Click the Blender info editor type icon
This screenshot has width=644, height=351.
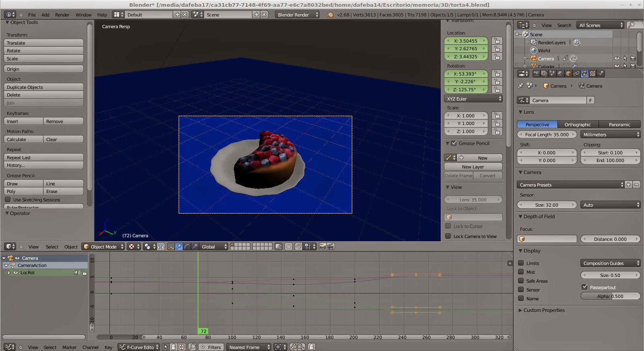tap(10, 14)
